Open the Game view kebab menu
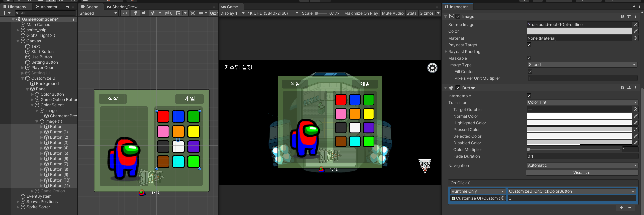 [437, 6]
